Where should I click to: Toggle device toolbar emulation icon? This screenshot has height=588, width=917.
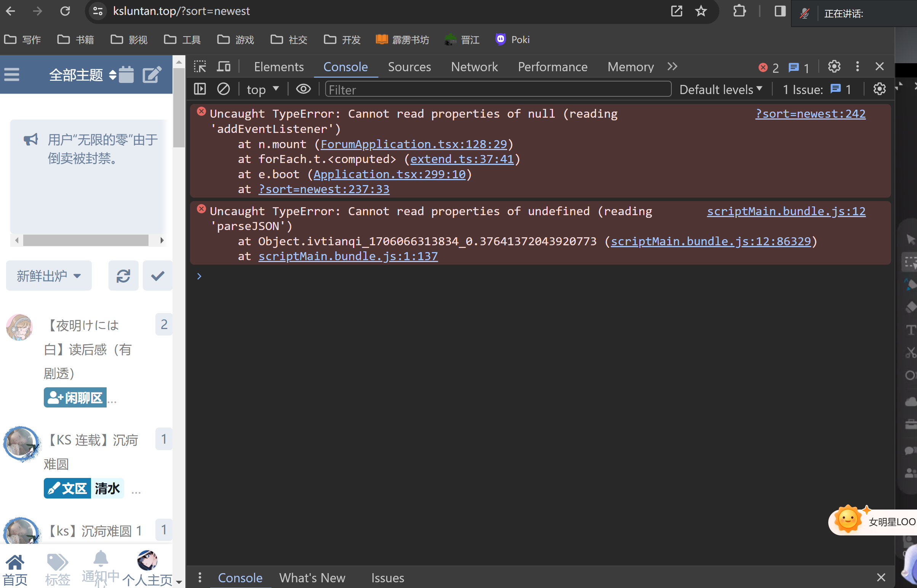pyautogui.click(x=224, y=67)
